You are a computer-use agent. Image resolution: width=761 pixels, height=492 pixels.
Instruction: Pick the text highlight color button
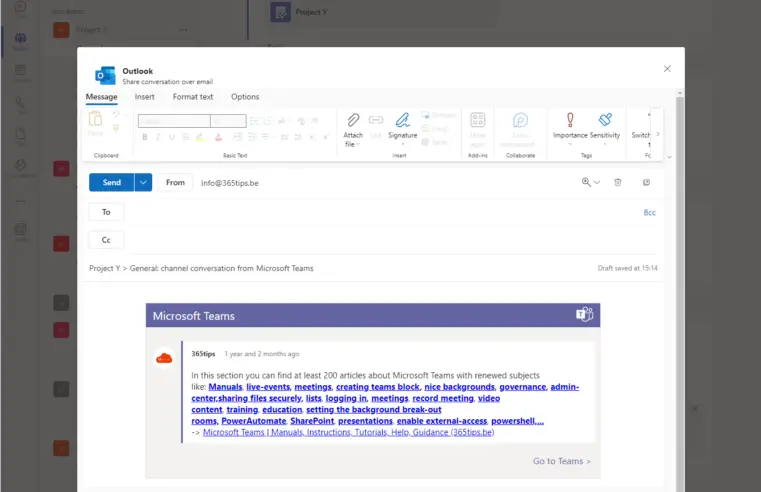coord(200,137)
